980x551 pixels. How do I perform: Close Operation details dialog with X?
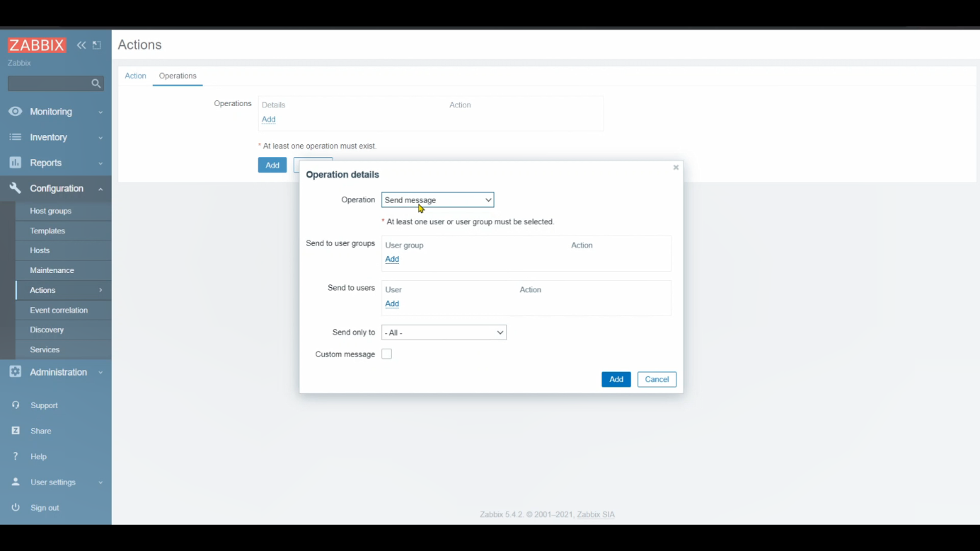(x=676, y=168)
